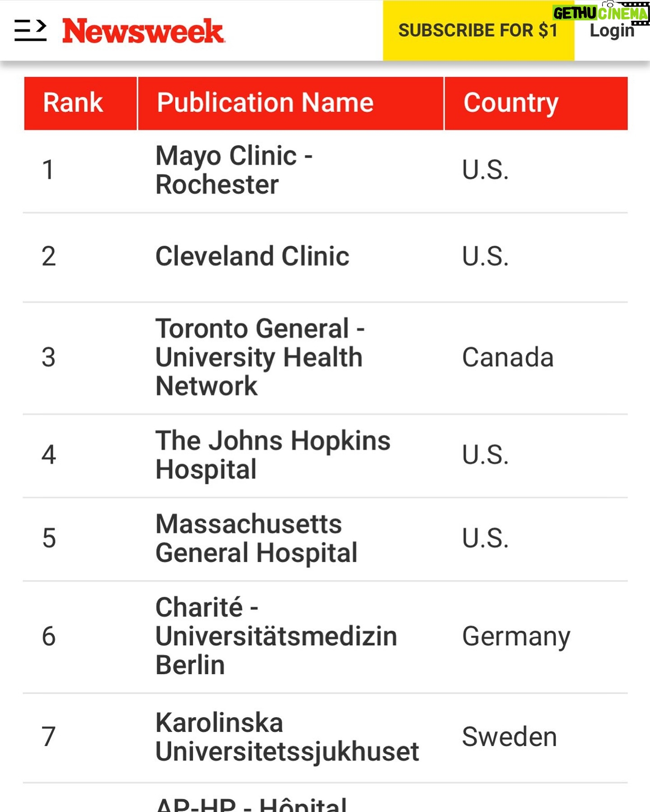Select Toronto General - University Health Network
The image size is (650, 812).
pos(260,357)
